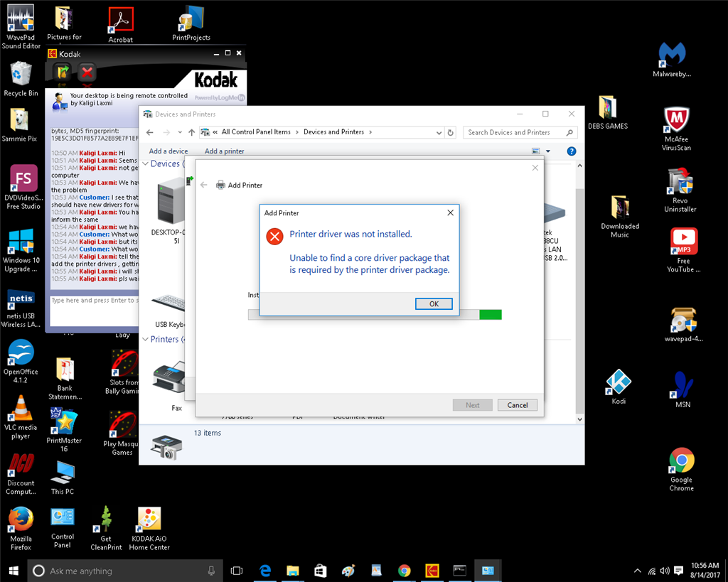Open the Recycle Bin desktop icon
The width and height of the screenshot is (728, 582).
[21, 80]
